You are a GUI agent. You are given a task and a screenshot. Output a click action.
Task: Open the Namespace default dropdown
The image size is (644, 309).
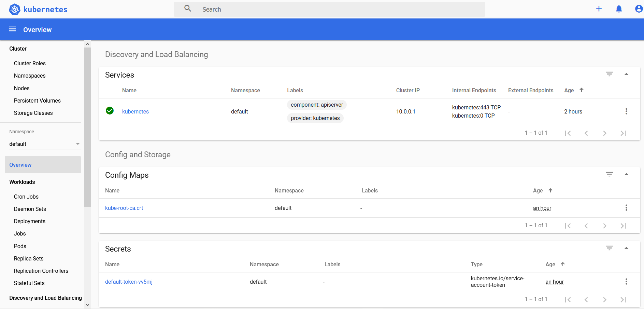[44, 144]
